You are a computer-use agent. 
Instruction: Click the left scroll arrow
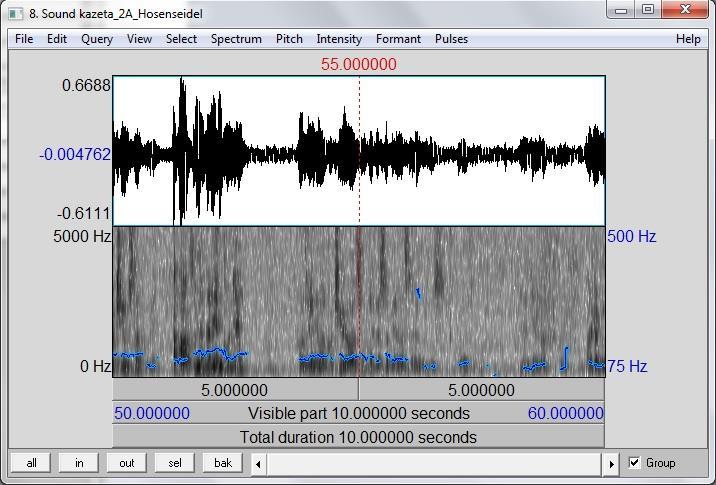click(258, 464)
